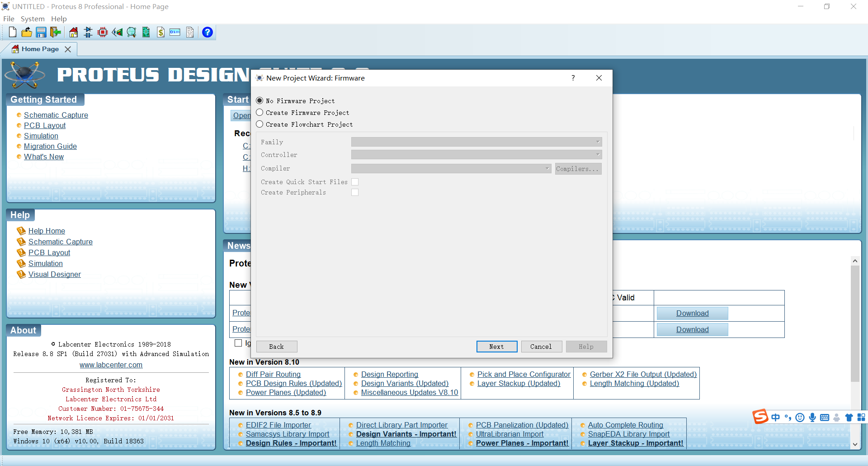Click the news panel scrollbar down arrow
This screenshot has width=868, height=466.
tap(855, 444)
